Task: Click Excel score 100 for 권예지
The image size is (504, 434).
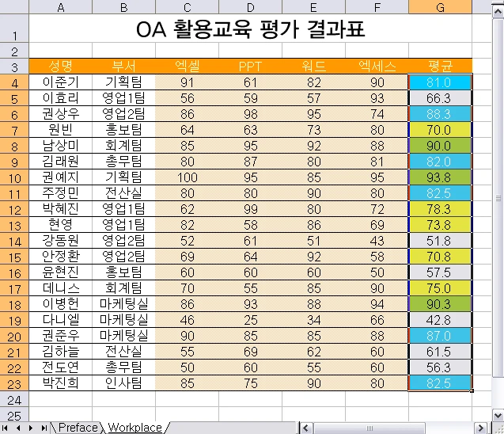Action: [x=187, y=177]
